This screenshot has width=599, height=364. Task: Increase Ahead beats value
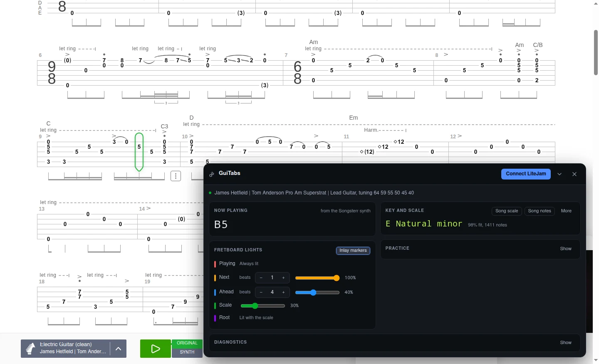coord(284,293)
